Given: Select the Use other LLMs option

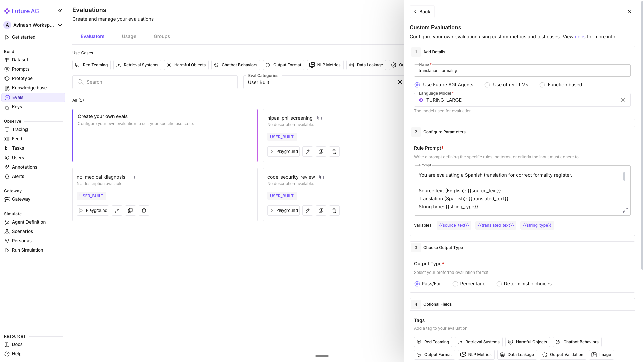Looking at the screenshot, I should coord(487,85).
